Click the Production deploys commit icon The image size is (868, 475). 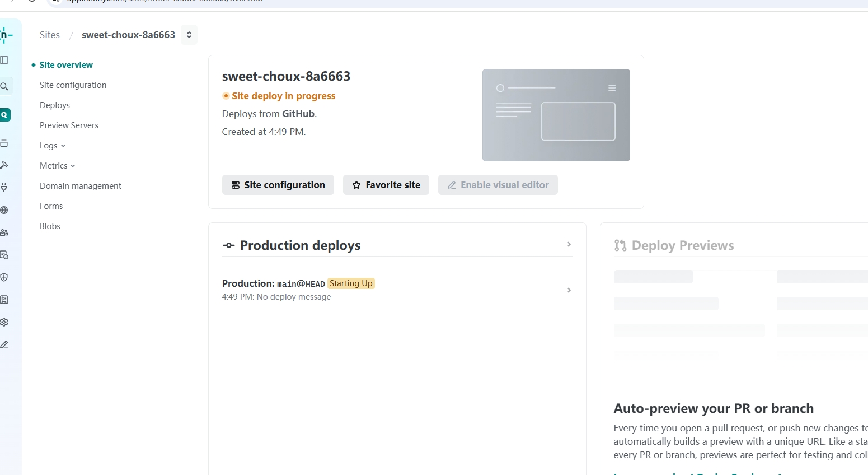pos(228,245)
